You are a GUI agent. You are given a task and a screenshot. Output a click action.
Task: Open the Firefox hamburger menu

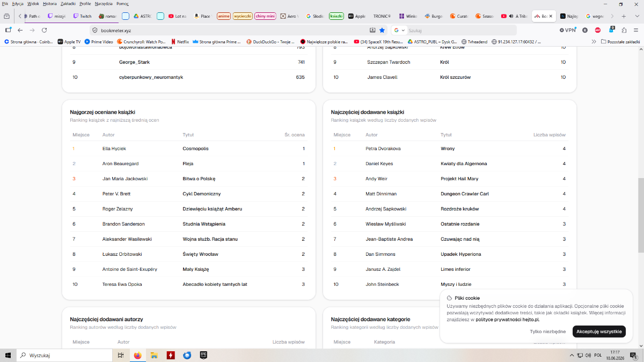(635, 30)
